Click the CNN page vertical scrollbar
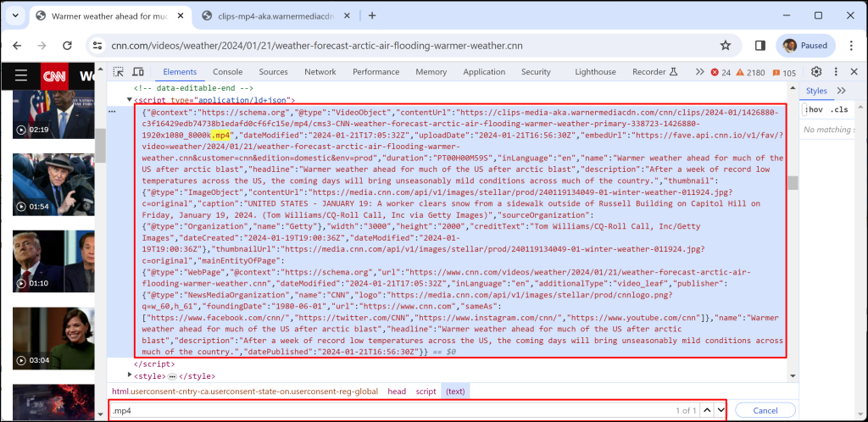 tap(101, 144)
